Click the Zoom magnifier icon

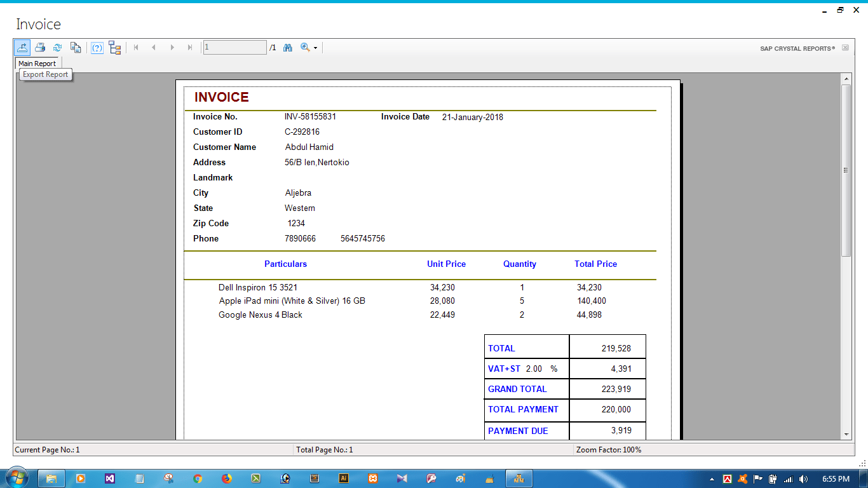click(x=305, y=48)
